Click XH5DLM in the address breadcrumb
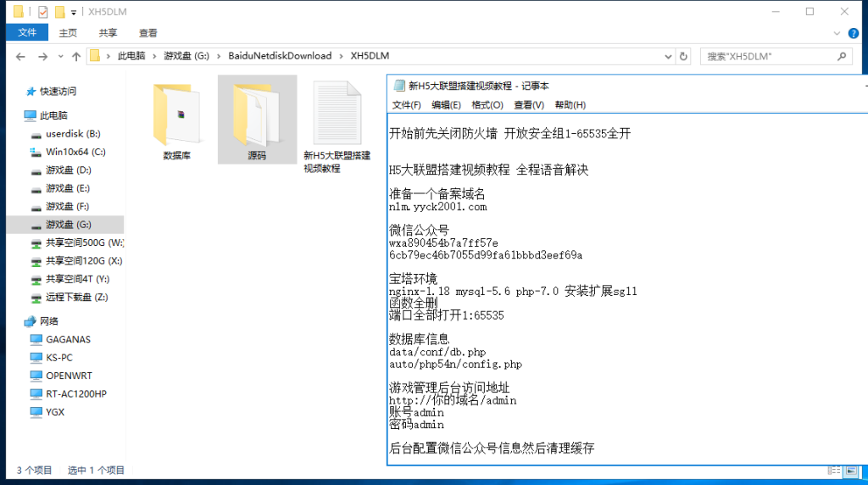The width and height of the screenshot is (868, 485). coord(370,56)
